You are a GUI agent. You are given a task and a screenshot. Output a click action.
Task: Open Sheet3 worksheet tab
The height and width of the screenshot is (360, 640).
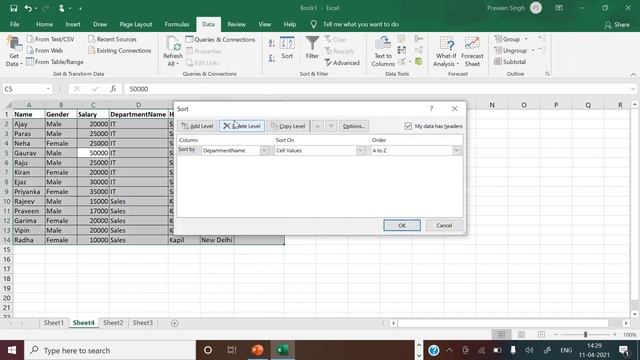(142, 323)
